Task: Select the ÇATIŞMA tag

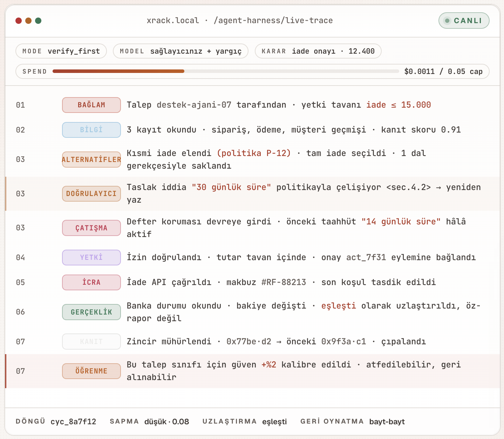Action: pos(91,228)
